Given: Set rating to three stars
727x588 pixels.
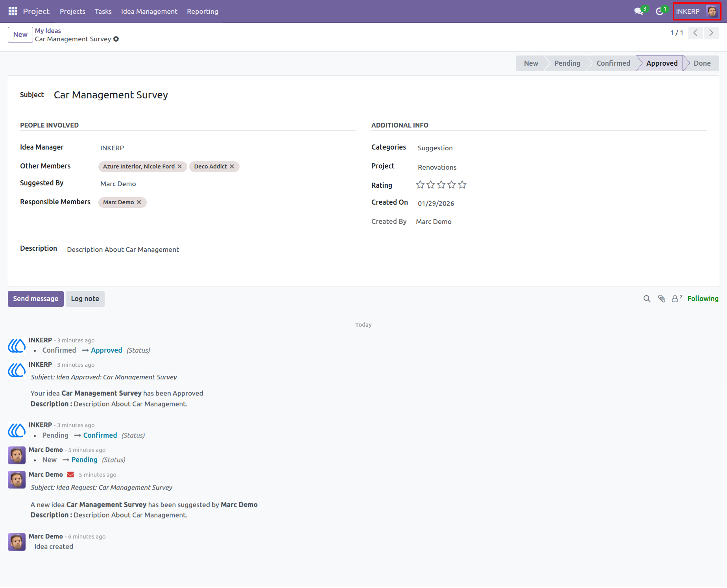Looking at the screenshot, I should pos(441,185).
